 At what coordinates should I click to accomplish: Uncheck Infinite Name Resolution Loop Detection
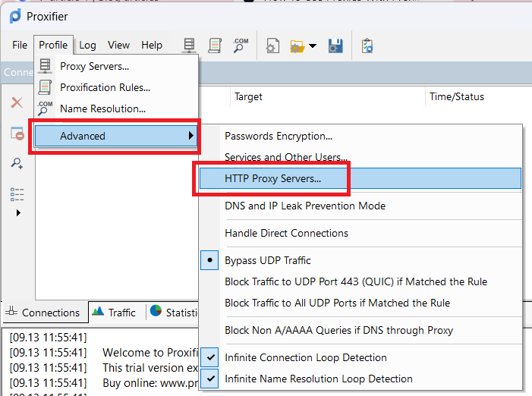point(360,379)
